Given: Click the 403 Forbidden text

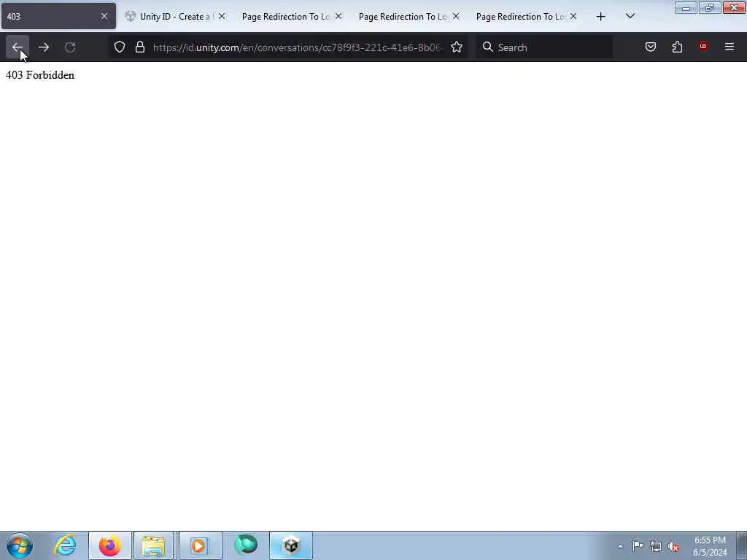Looking at the screenshot, I should (x=40, y=75).
